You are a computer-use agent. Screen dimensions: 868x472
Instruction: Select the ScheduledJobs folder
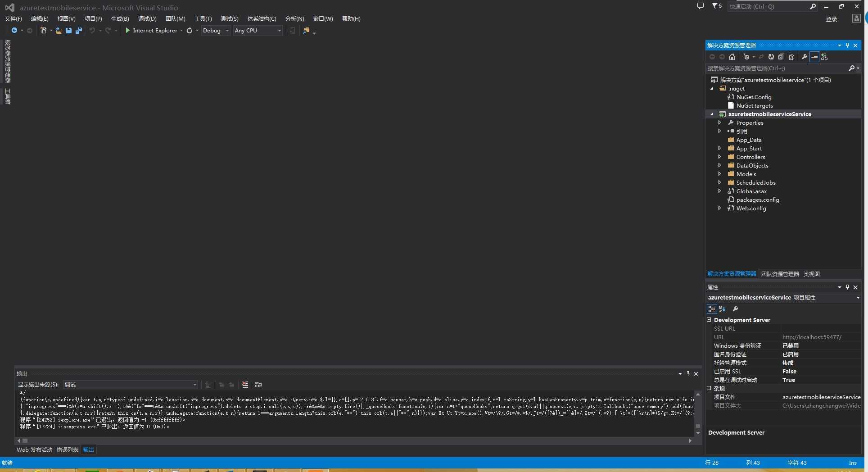[756, 182]
